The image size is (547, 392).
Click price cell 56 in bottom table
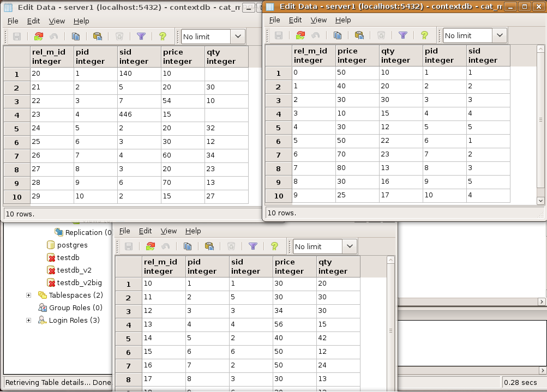(294, 324)
